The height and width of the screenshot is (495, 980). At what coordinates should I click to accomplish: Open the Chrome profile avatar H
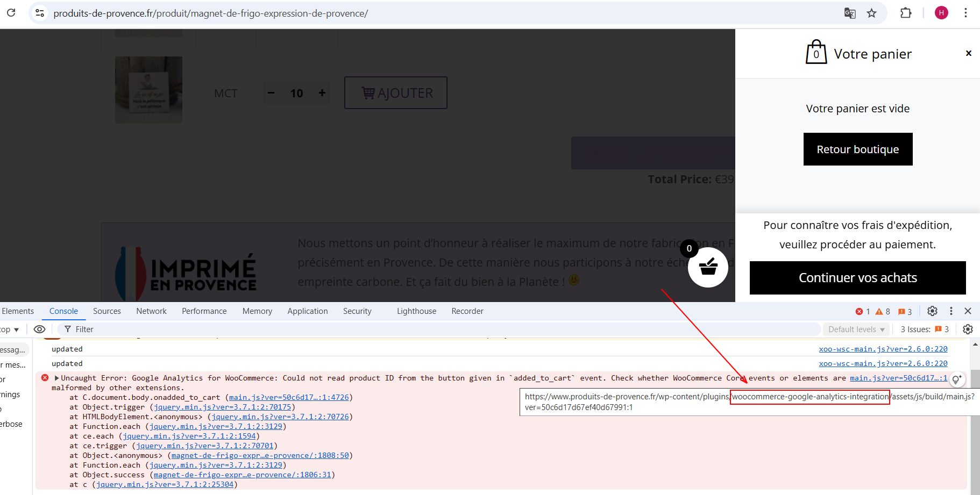tap(941, 13)
